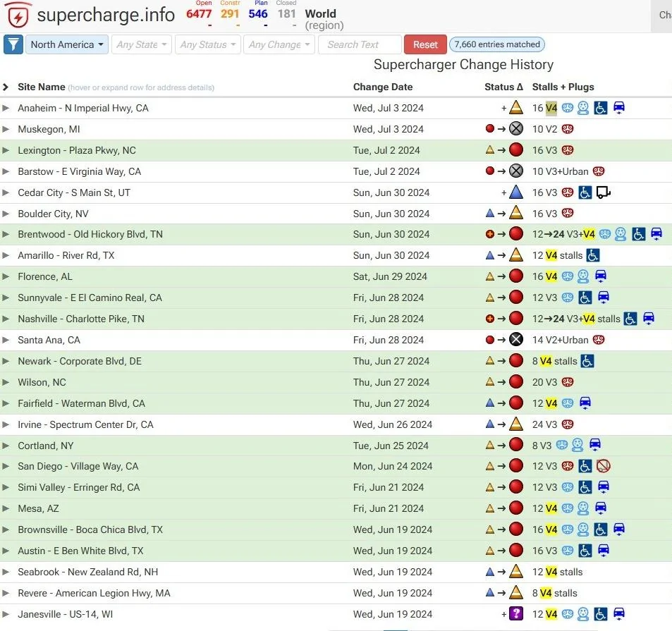This screenshot has width=672, height=631.
Task: Click the wheelchair icon in Newark row
Action: (x=587, y=361)
